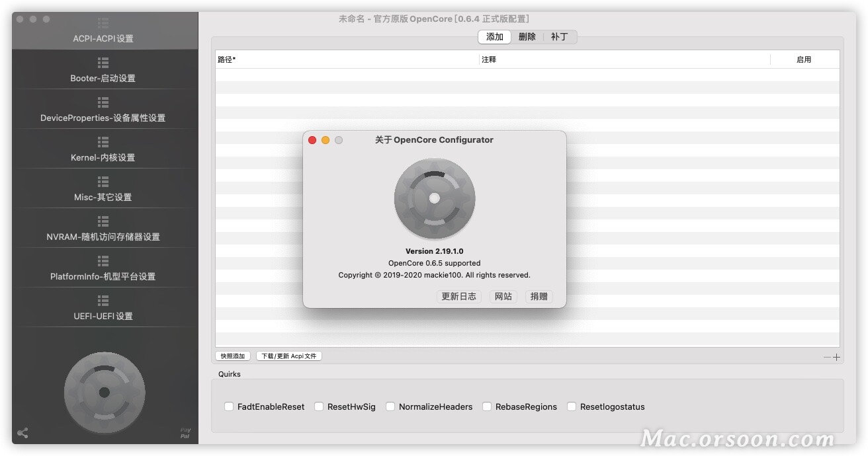Click the 更新日志 button in the About dialog
Screen dimensions: 868x456
[458, 296]
